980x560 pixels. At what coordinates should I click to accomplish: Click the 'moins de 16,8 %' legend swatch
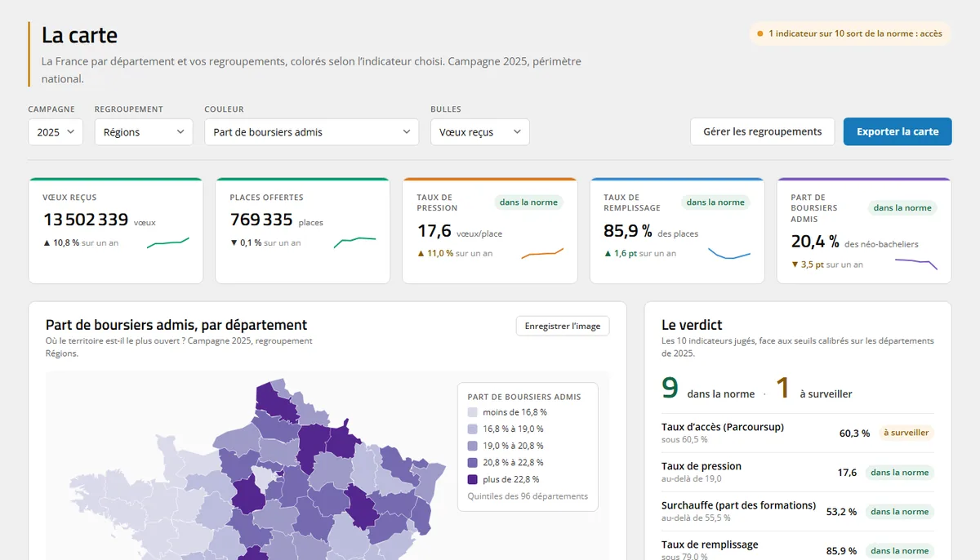tap(473, 412)
